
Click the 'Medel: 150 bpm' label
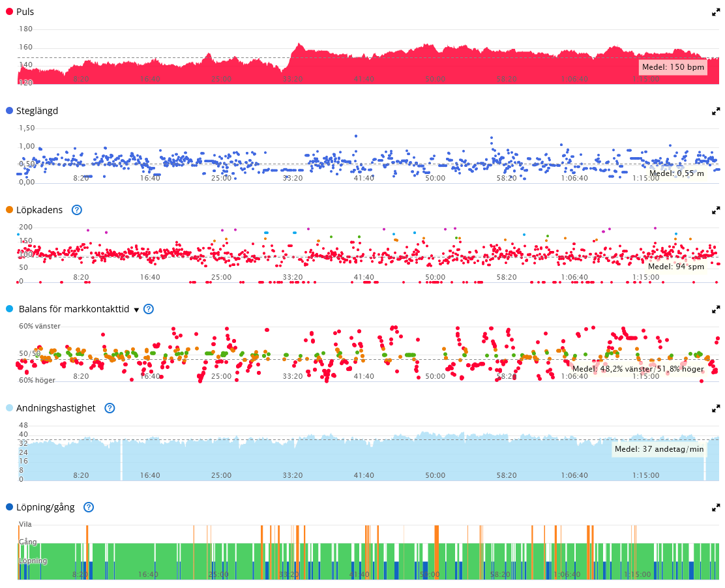[x=673, y=67]
